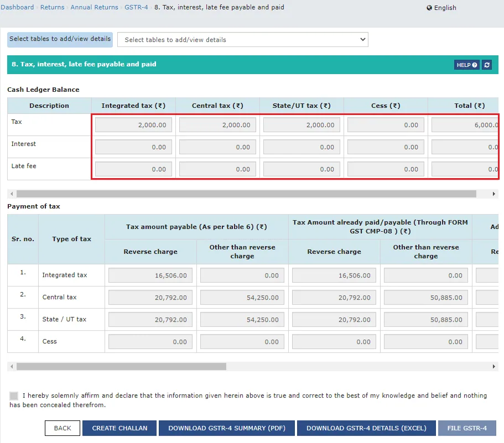Click Cess field in Interest row
Viewport: 504px width, 443px height.
386,147
